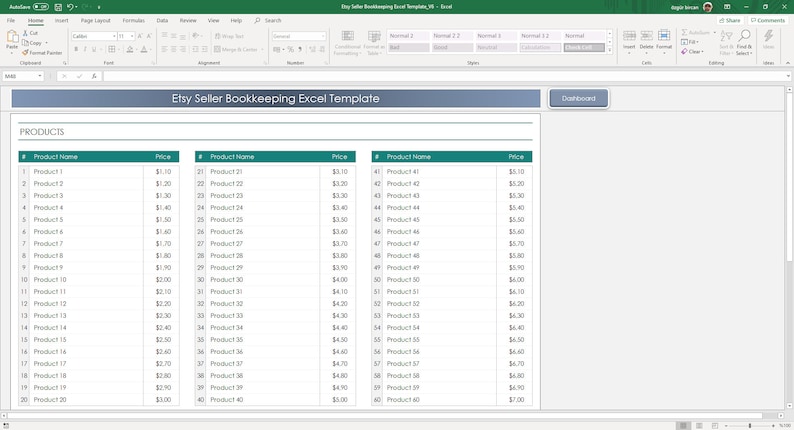Click the vertical scrollbar down arrow
The height and width of the screenshot is (430, 794).
click(x=789, y=406)
